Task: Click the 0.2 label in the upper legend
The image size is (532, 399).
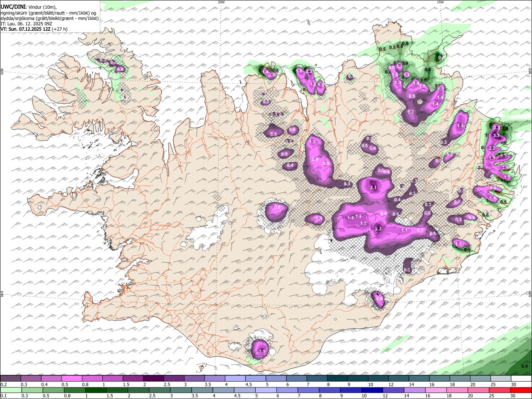Action: click(3, 384)
